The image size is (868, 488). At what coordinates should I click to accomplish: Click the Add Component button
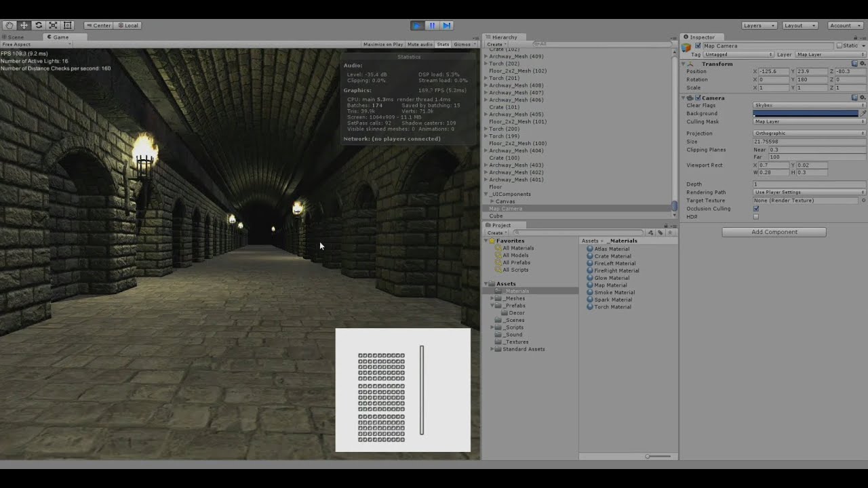click(x=774, y=232)
